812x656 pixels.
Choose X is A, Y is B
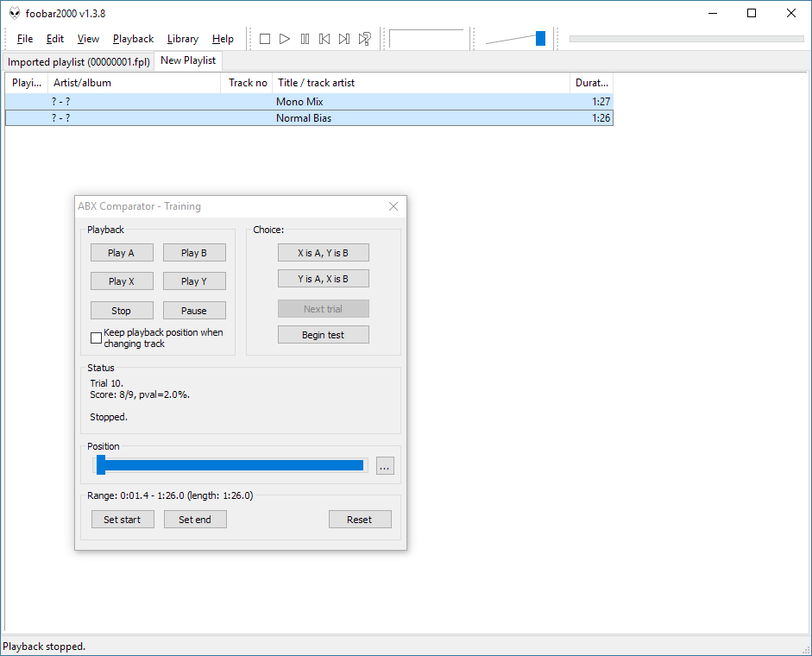point(323,253)
